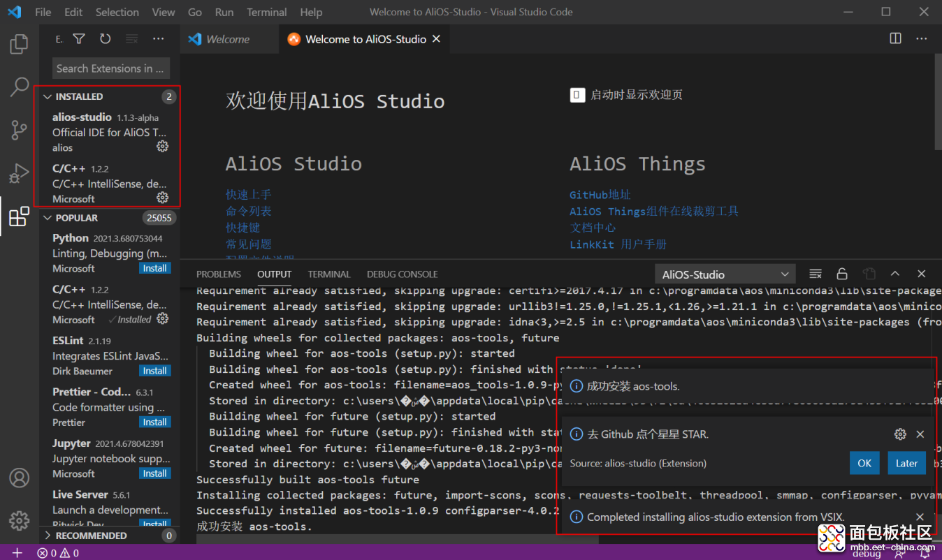This screenshot has height=560, width=942.
Task: Install the ESLint extension
Action: coord(154,371)
